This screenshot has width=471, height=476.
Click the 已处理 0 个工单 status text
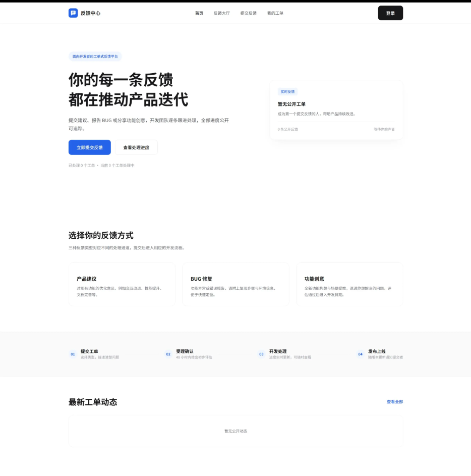pos(82,166)
